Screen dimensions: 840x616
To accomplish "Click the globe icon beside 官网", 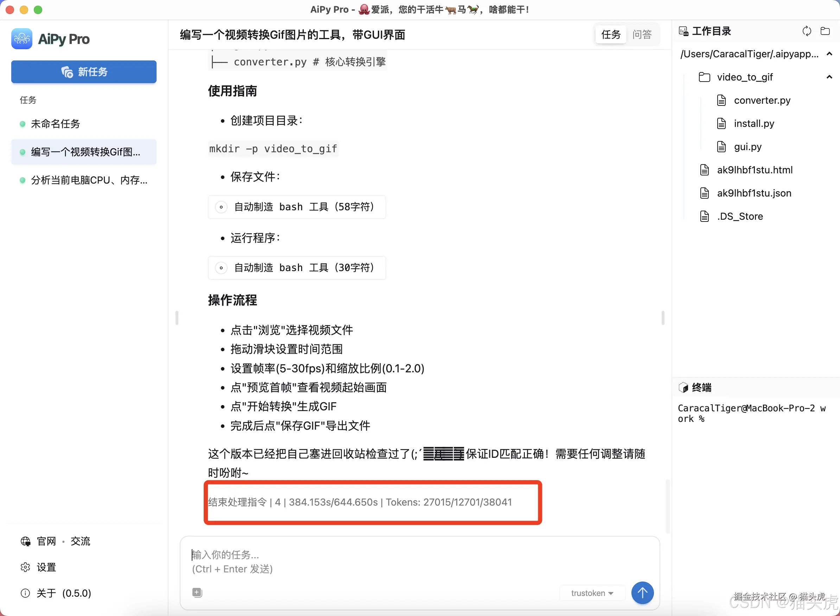I will [25, 541].
